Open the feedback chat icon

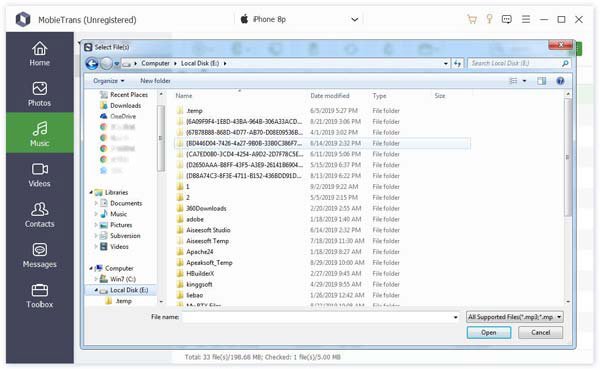point(507,19)
